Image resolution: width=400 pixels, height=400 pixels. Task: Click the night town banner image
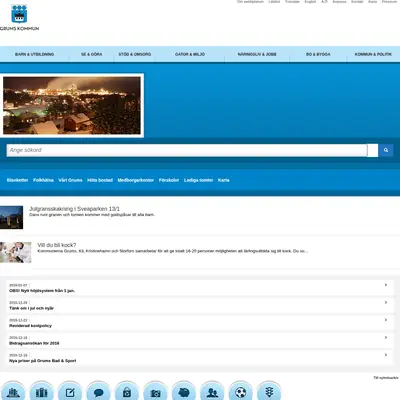click(72, 105)
